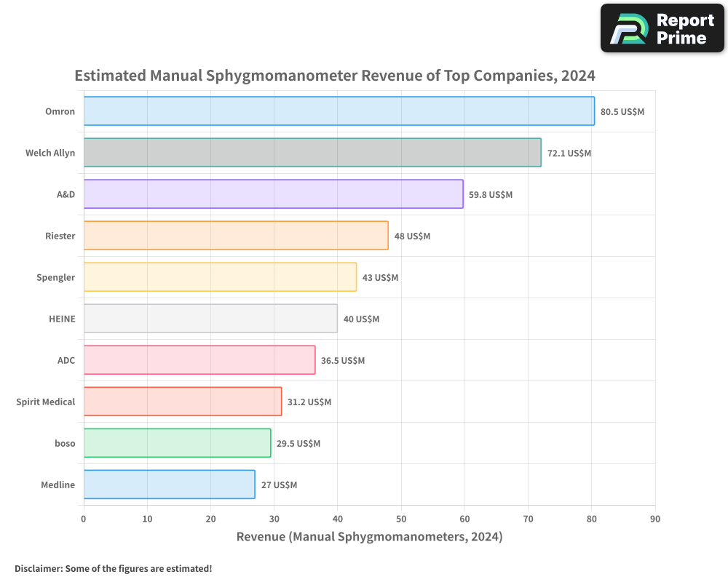
Task: Click the disclaimer text at bottom
Action: coord(114,568)
